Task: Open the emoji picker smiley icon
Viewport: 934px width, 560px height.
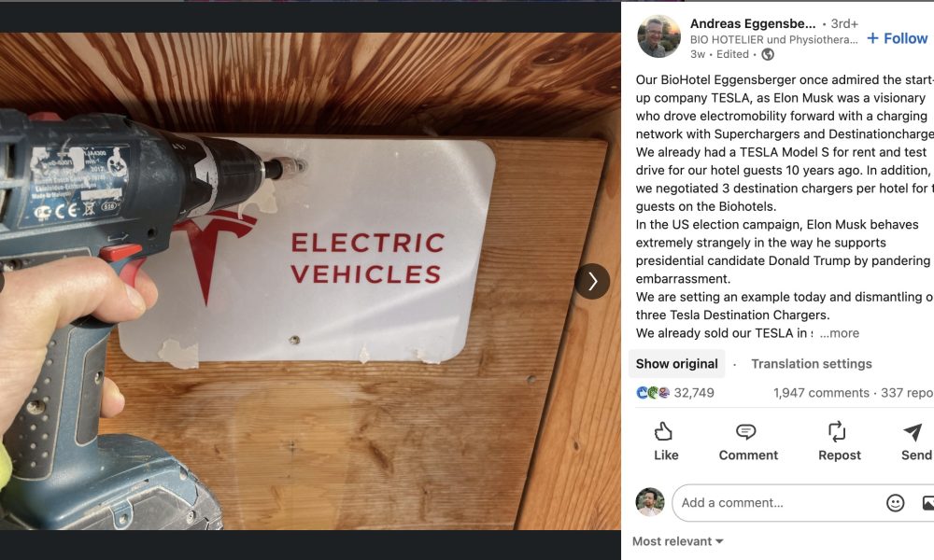Action: (x=895, y=503)
